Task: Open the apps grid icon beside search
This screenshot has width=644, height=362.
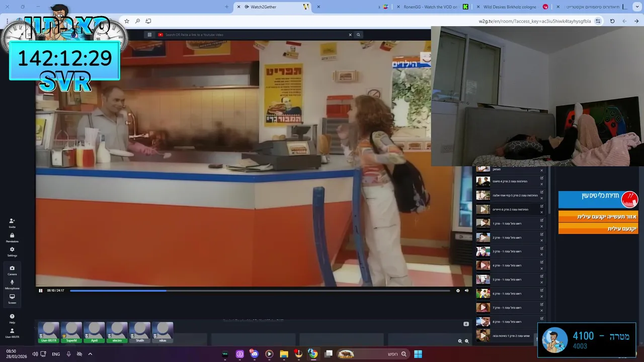Action: (x=149, y=35)
